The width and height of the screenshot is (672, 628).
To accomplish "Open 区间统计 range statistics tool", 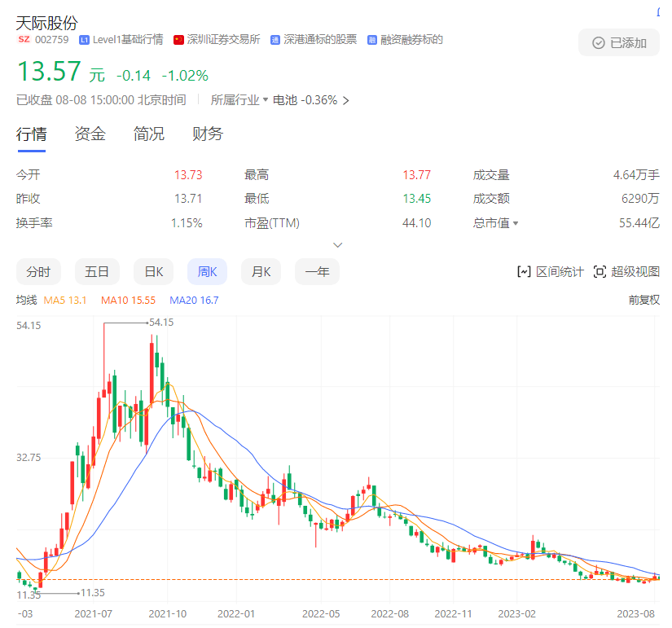I will pyautogui.click(x=551, y=272).
